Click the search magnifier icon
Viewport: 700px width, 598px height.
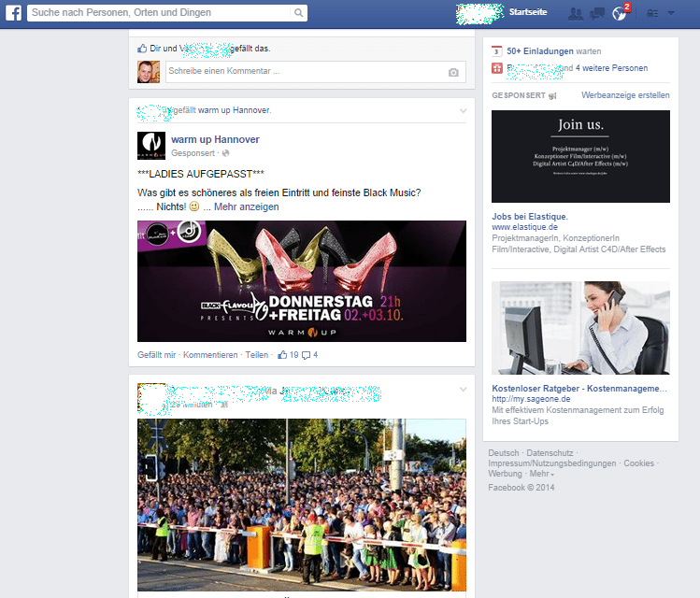(x=299, y=13)
